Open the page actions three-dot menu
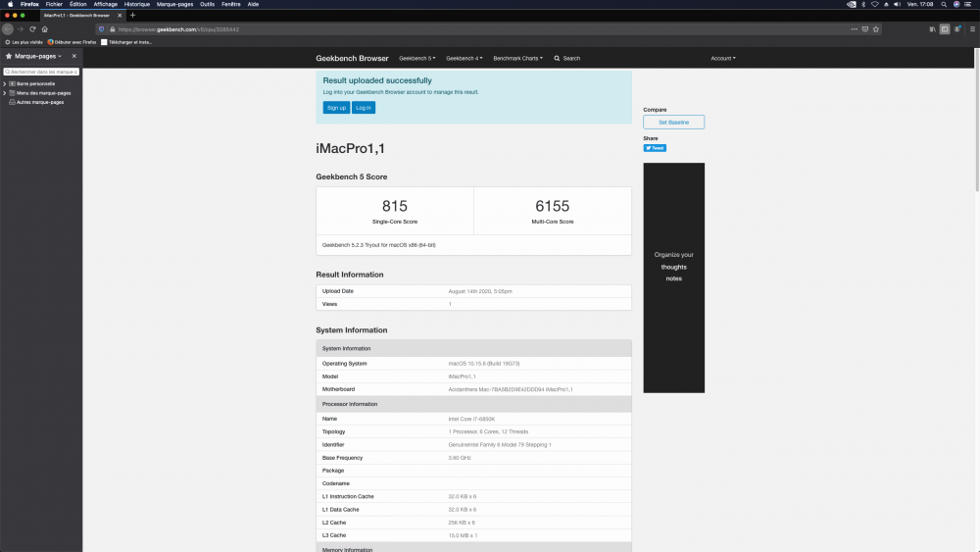Viewport: 980px width, 552px height. coord(855,29)
